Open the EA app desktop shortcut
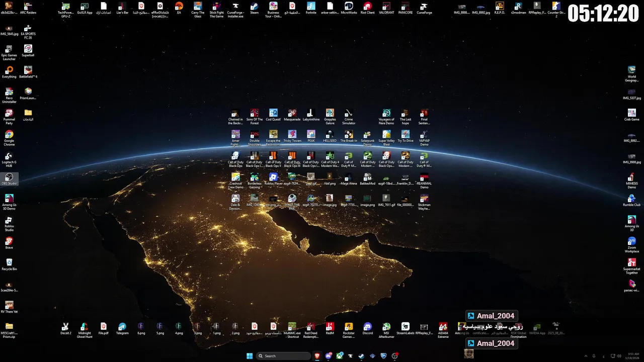The height and width of the screenshot is (362, 644). (x=179, y=8)
